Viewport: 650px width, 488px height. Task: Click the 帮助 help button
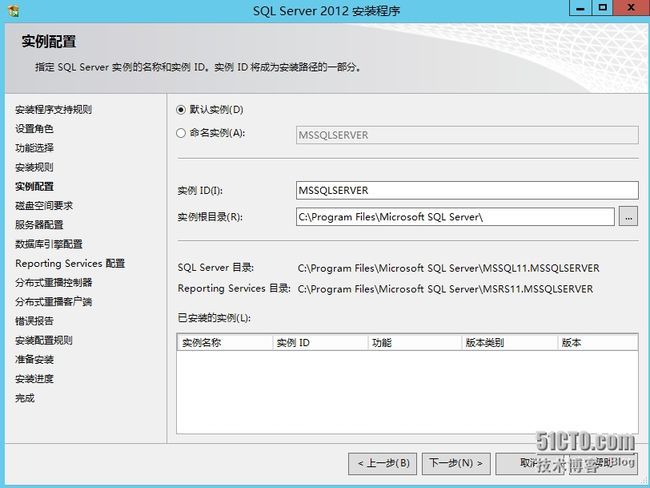pyautogui.click(x=604, y=463)
